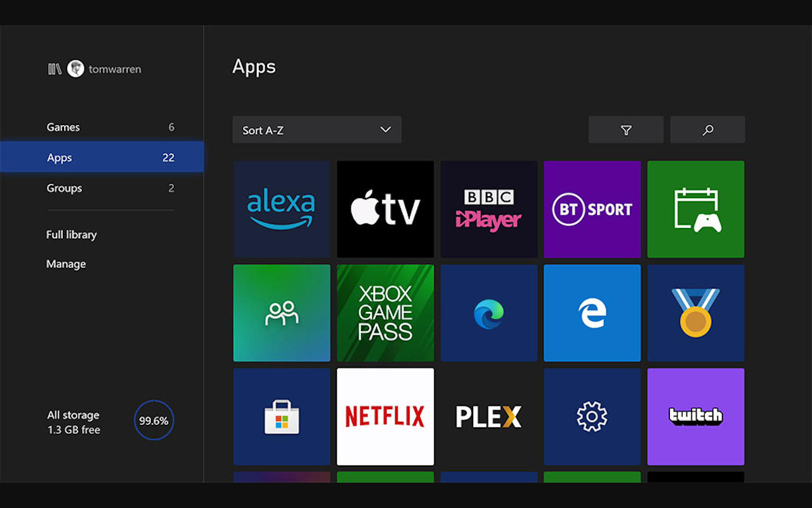Launch the BT Sport app
Screen dimensions: 812x508
pos(592,209)
